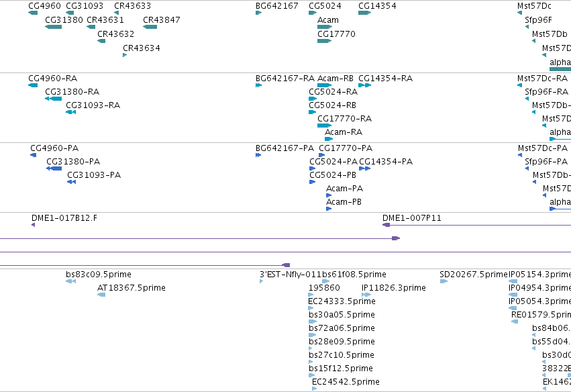Select the Acam-RB transcript label
571x392 pixels.
point(335,79)
